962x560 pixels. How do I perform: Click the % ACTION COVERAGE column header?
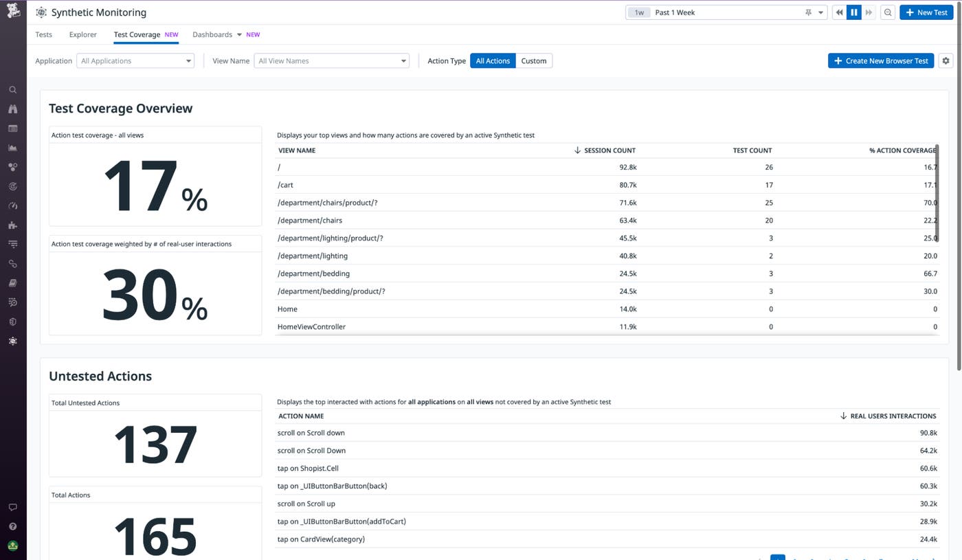pyautogui.click(x=902, y=150)
